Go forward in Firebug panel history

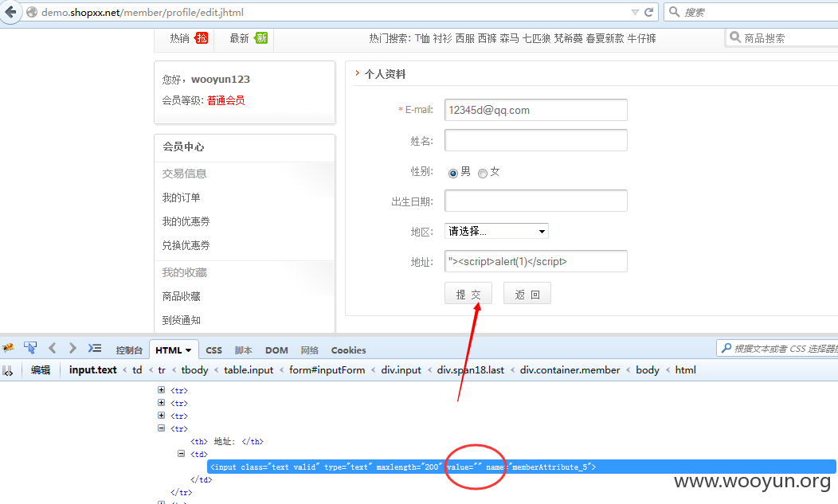pos(72,349)
